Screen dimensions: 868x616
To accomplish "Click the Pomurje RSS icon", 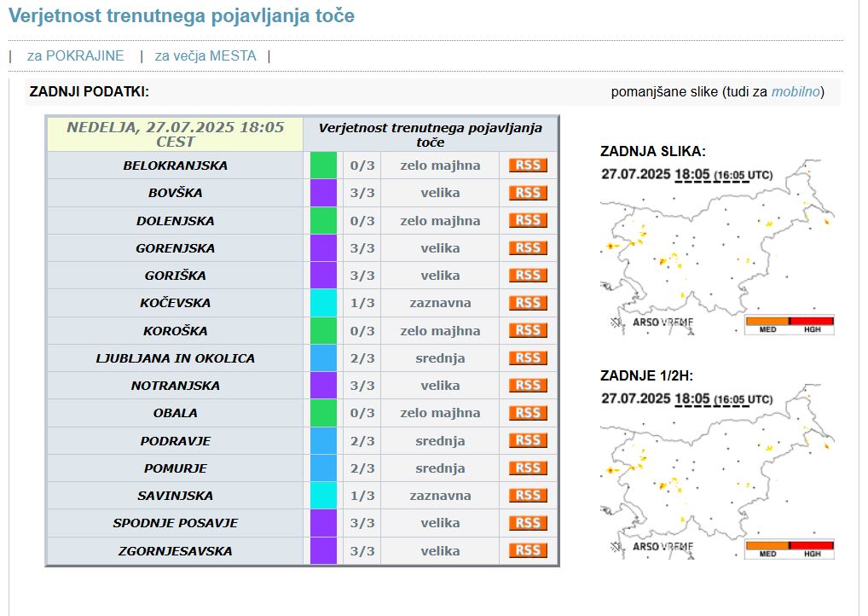I will click(x=528, y=468).
